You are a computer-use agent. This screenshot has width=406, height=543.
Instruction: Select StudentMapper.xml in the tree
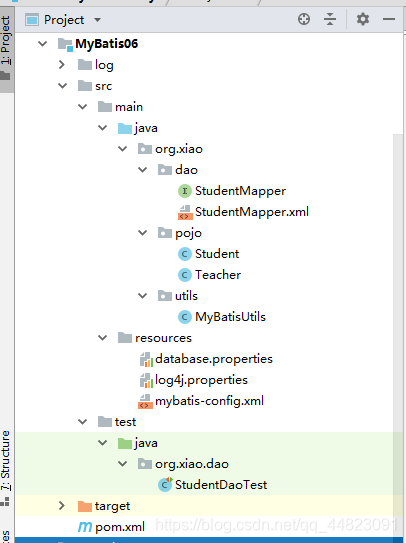pyautogui.click(x=252, y=212)
